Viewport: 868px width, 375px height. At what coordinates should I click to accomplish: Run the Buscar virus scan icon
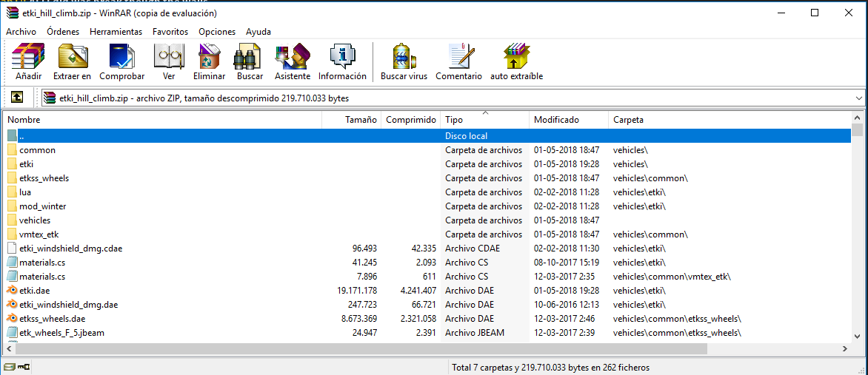[x=404, y=56]
